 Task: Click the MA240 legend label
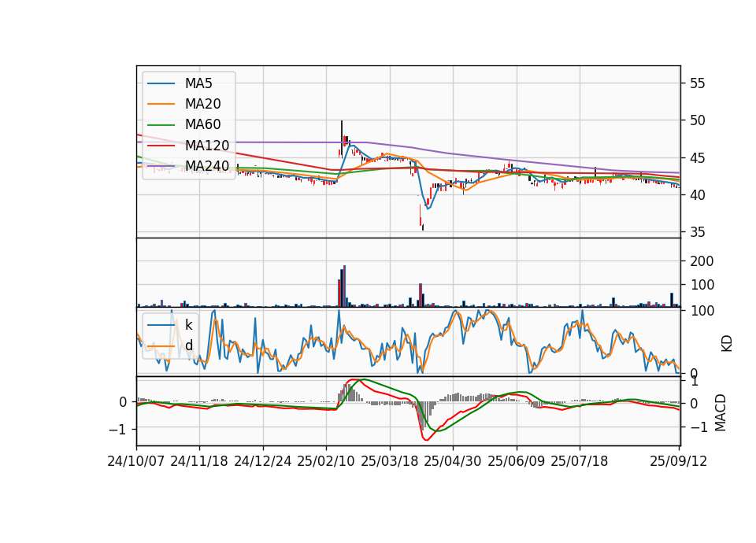coord(207,166)
